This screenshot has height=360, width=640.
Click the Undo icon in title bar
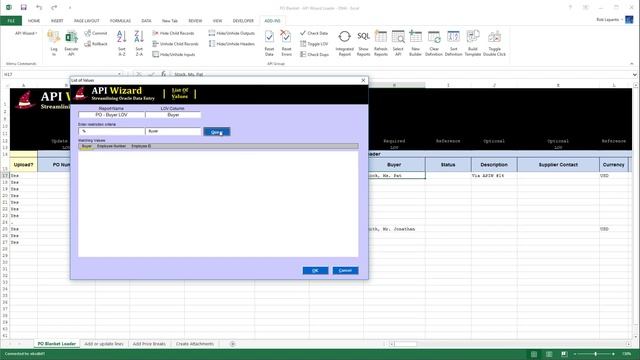tap(38, 7)
